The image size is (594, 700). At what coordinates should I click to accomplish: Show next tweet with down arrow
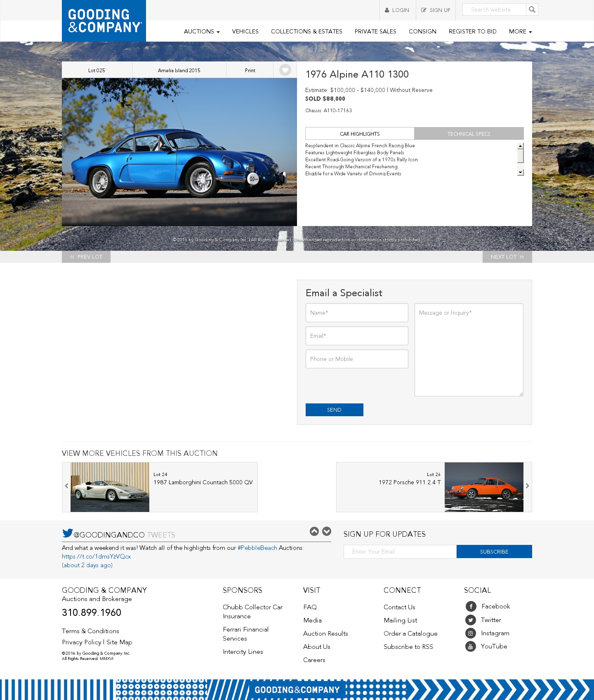click(x=327, y=531)
